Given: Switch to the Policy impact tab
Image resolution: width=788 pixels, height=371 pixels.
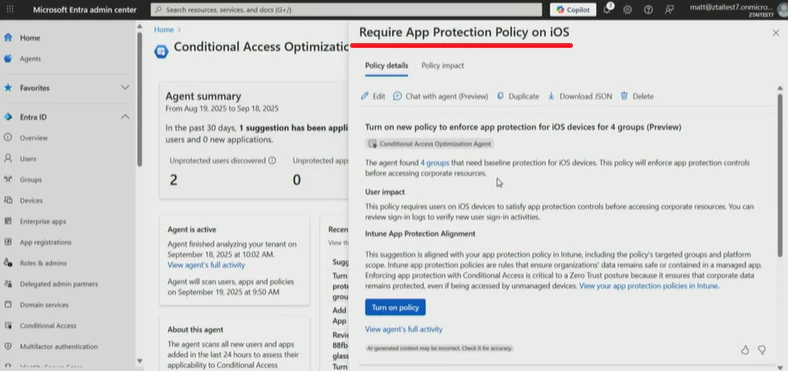Looking at the screenshot, I should coord(443,66).
